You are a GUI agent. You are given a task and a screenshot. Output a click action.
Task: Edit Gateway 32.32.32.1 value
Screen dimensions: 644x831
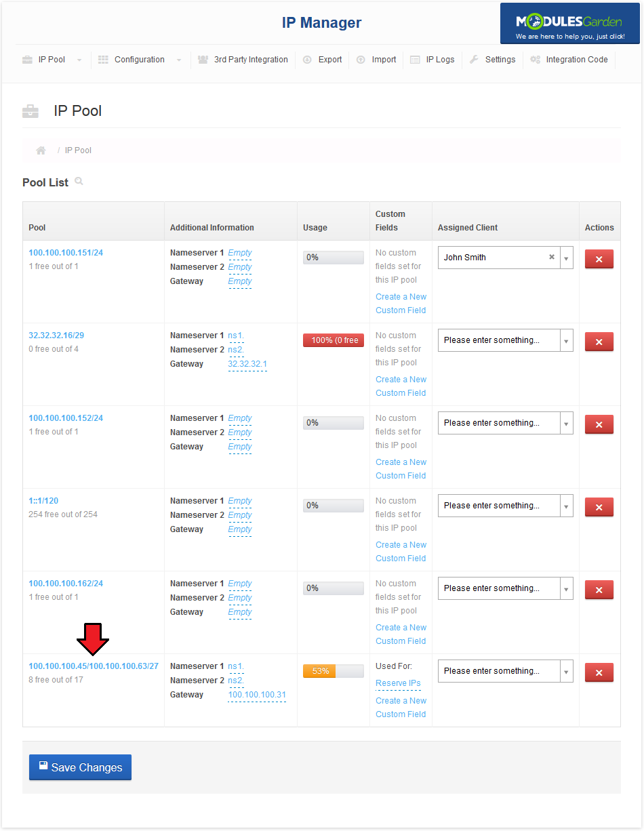pyautogui.click(x=247, y=364)
